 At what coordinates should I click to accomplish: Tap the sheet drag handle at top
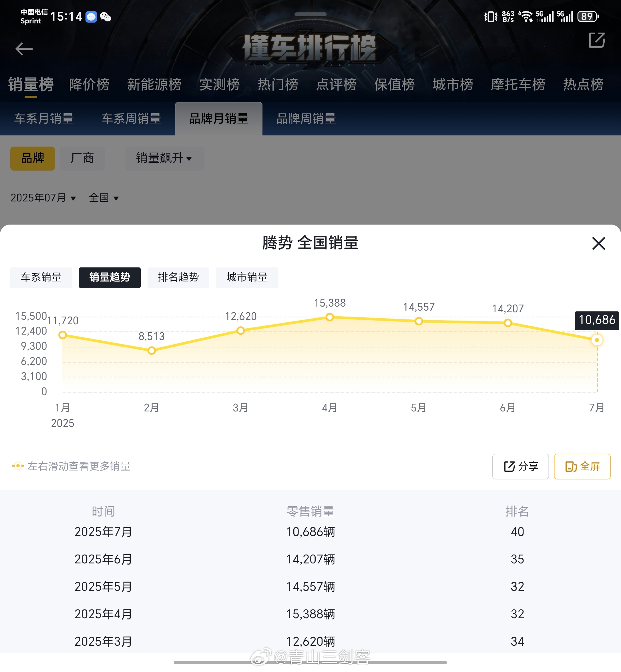tap(310, 14)
